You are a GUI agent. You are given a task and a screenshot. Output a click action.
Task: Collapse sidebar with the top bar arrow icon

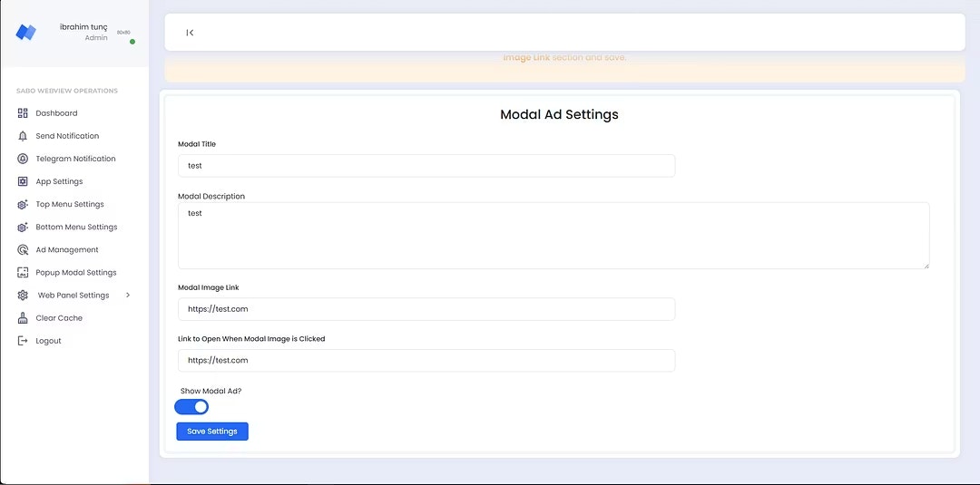190,33
